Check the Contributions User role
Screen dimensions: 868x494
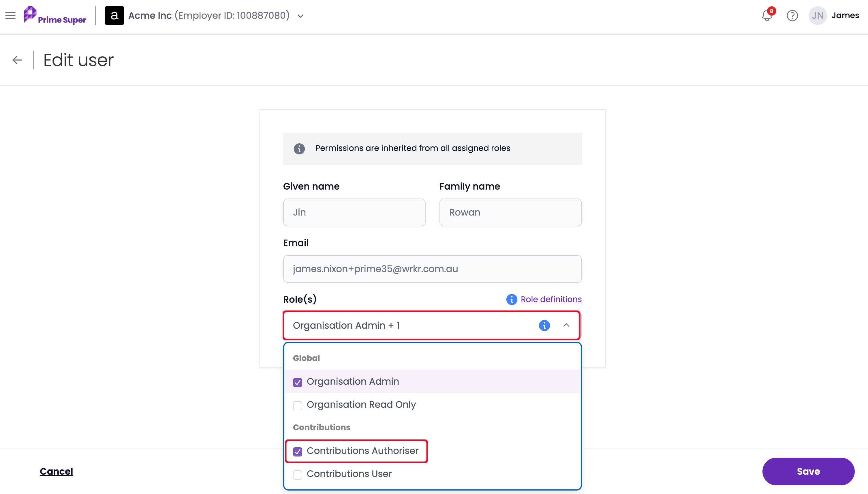[297, 475]
